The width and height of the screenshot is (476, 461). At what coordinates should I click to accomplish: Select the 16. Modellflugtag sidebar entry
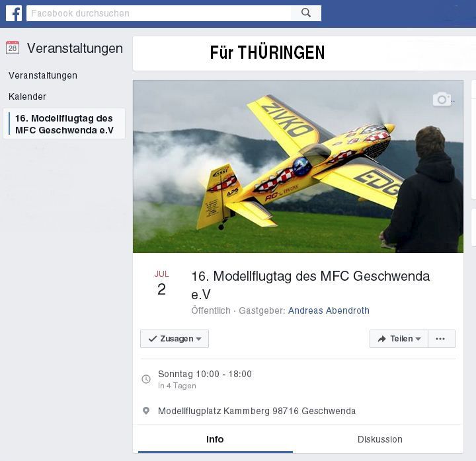click(64, 124)
